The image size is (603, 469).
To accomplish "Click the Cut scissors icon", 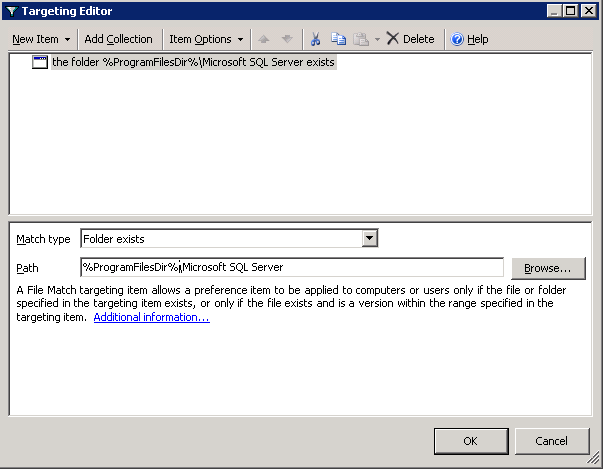I will [x=315, y=39].
